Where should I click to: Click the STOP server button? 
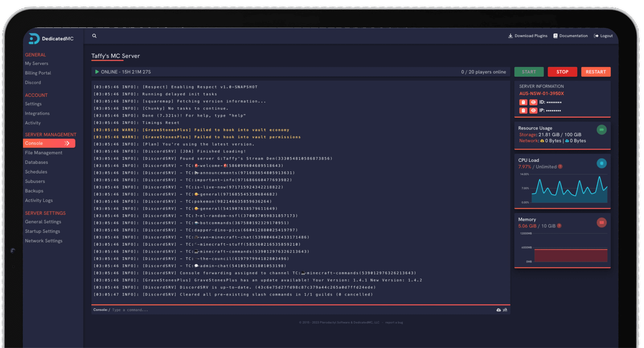[x=562, y=72]
